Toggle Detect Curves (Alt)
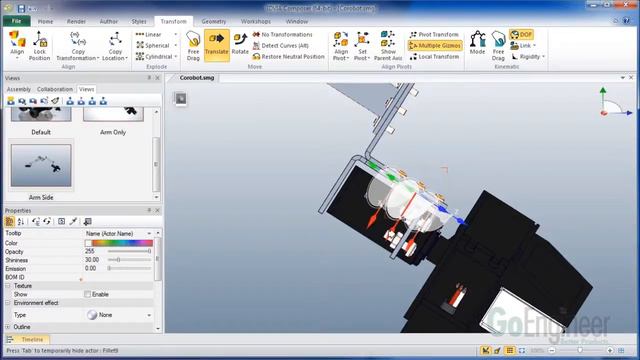The height and width of the screenshot is (360, 640). 281,45
